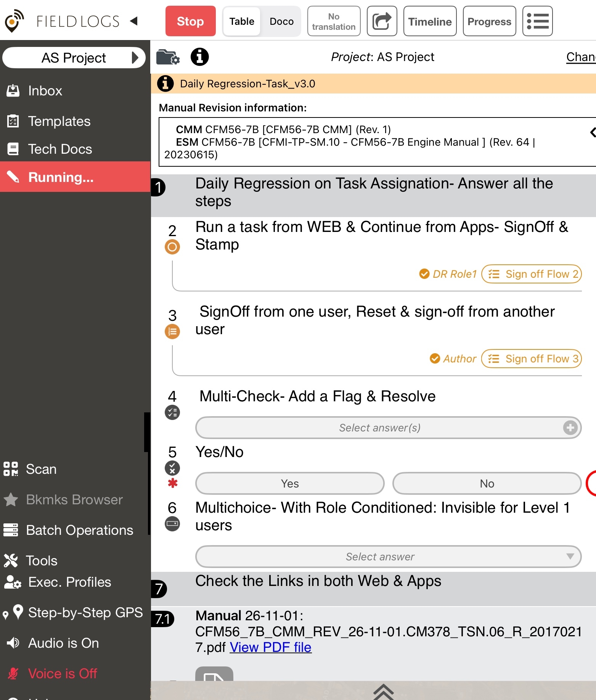Expand bottom panel with double chevron

pyautogui.click(x=383, y=691)
